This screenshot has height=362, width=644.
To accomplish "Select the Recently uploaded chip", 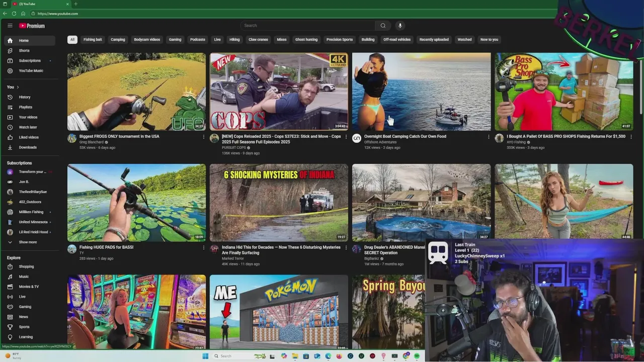I will [x=434, y=40].
